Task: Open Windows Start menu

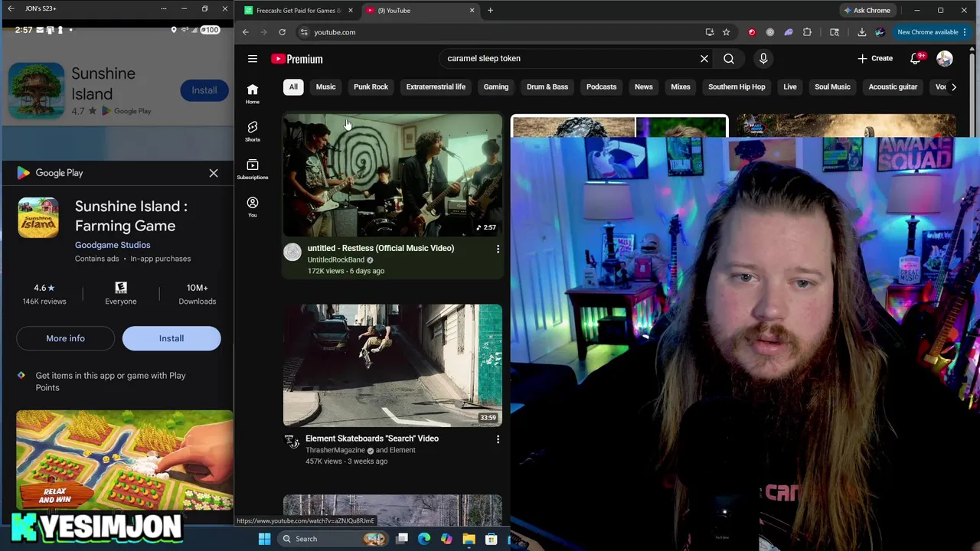Action: [x=264, y=539]
